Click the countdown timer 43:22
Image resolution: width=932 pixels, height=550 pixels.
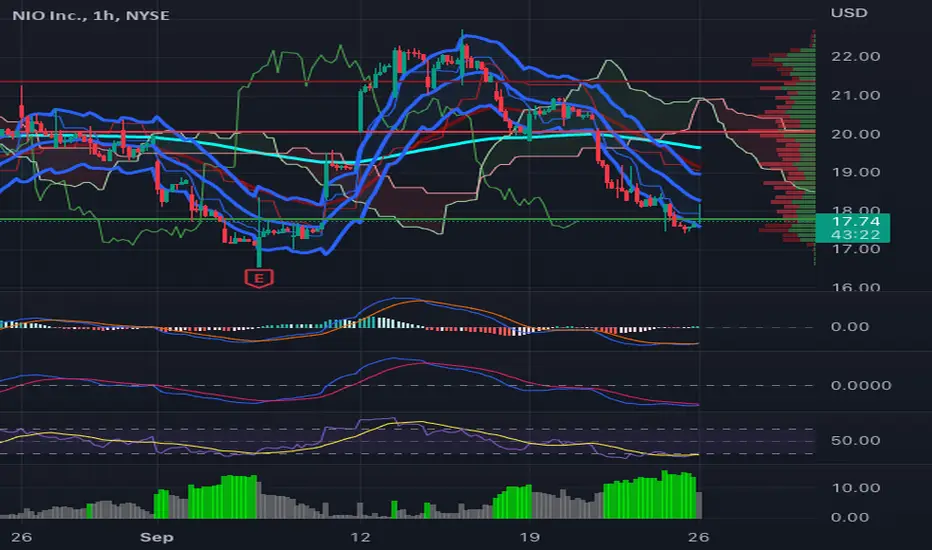(x=856, y=235)
